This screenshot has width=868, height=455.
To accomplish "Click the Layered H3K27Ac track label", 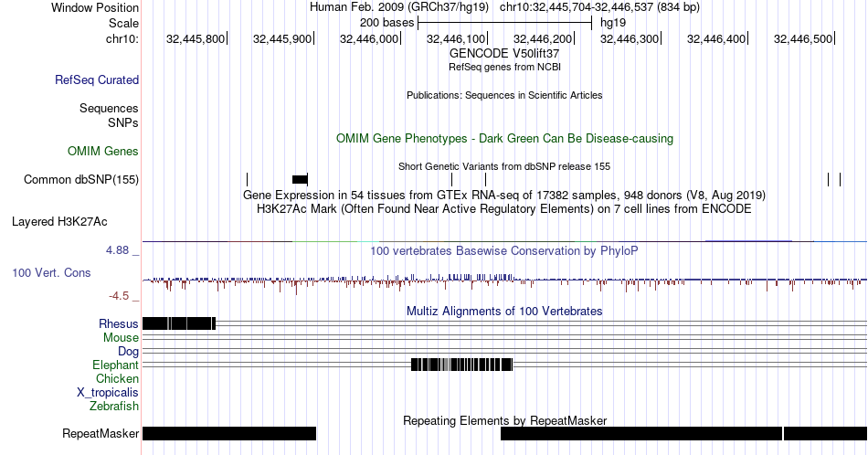I will coord(59,221).
